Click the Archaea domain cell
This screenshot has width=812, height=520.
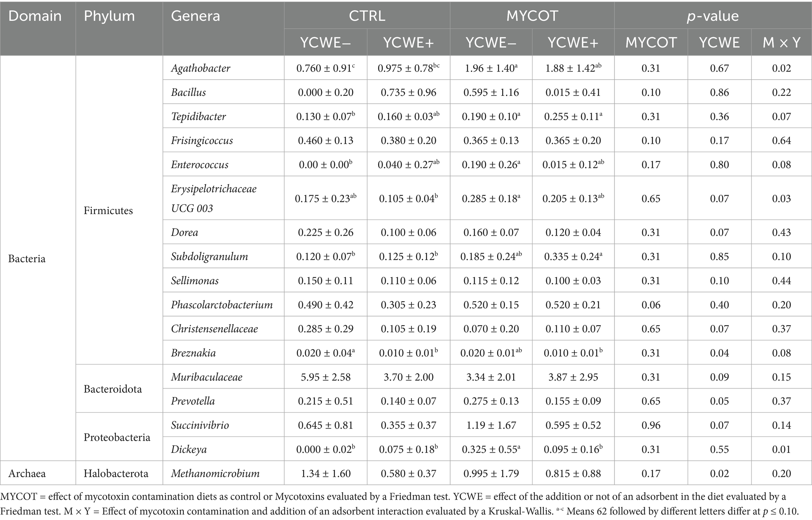click(x=27, y=473)
